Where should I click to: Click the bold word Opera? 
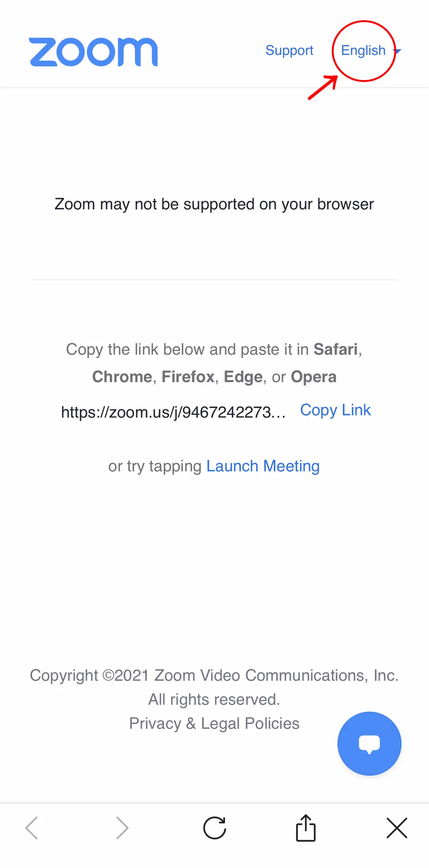pyautogui.click(x=313, y=377)
